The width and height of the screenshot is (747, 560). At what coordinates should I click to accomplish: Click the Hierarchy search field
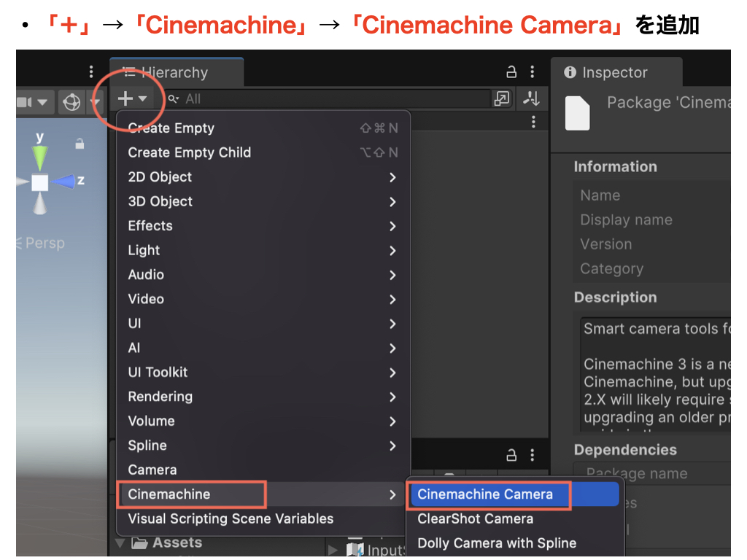(328, 99)
